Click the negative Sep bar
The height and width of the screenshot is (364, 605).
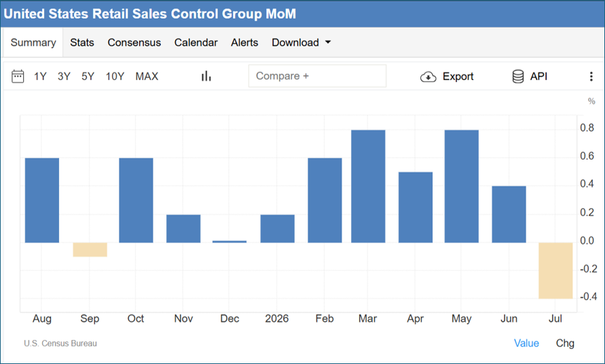90,250
